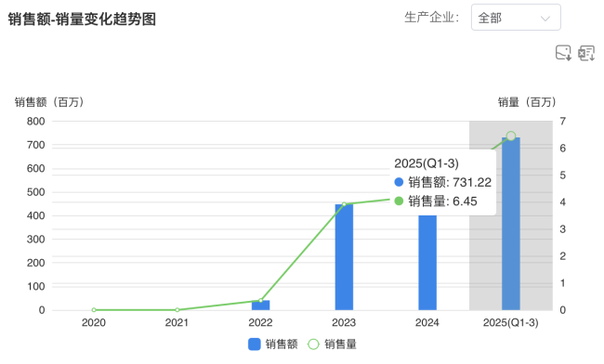The width and height of the screenshot is (604, 364).
Task: Click the small 2022 sales bar
Action: (261, 305)
